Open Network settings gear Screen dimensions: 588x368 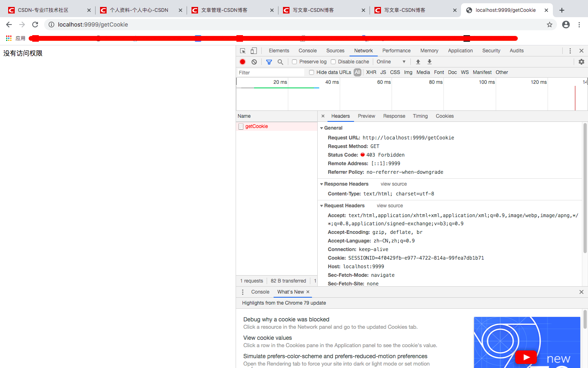[x=581, y=62]
